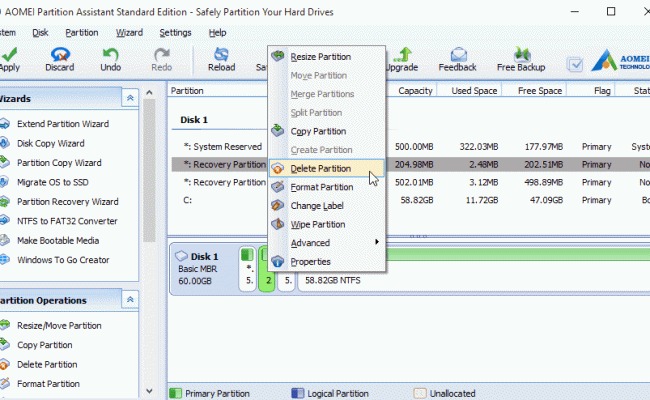Viewport: 650px width, 400px height.
Task: Click the Apply checkmark icon
Action: 9,54
